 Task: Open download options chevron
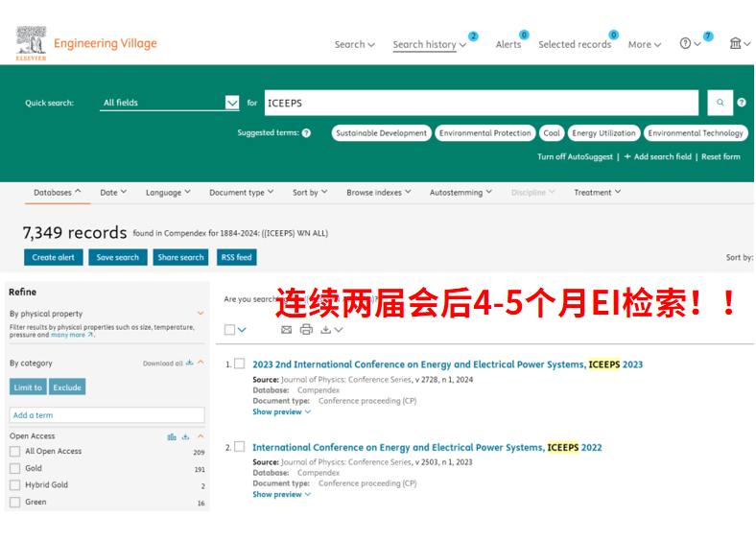339,330
